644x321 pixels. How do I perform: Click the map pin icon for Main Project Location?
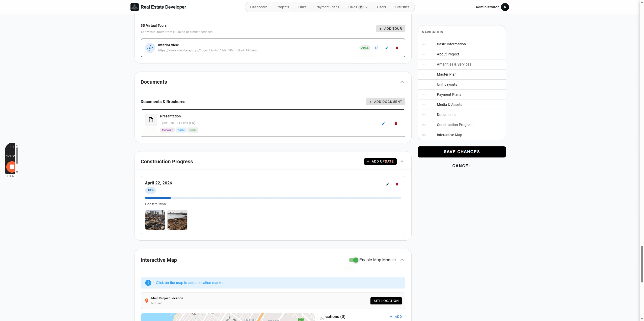coord(146,301)
